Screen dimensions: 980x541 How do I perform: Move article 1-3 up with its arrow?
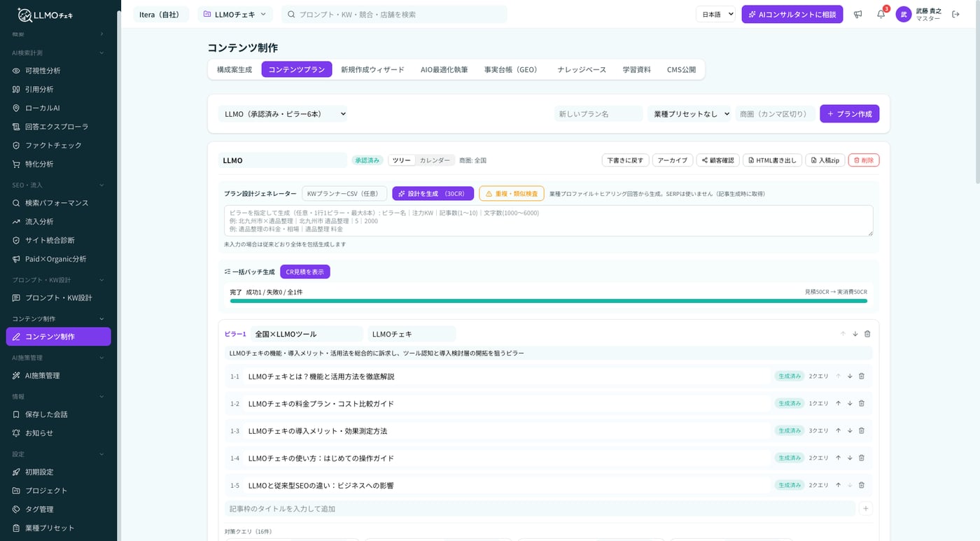tap(838, 430)
